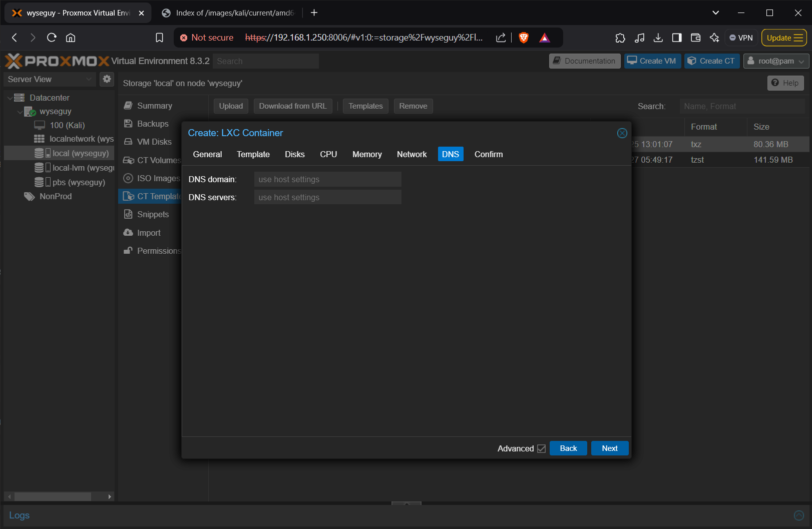
Task: Open the Import section
Action: click(149, 233)
